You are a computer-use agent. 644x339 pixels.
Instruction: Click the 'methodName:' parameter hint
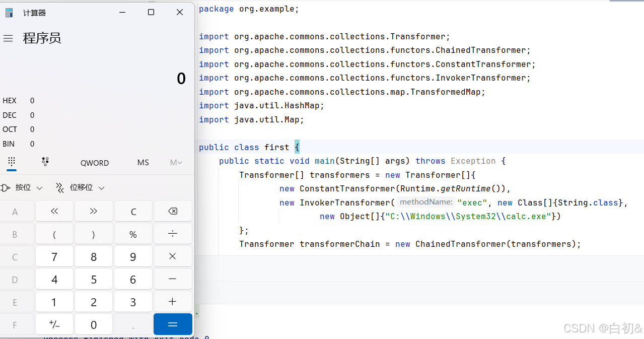click(x=426, y=202)
